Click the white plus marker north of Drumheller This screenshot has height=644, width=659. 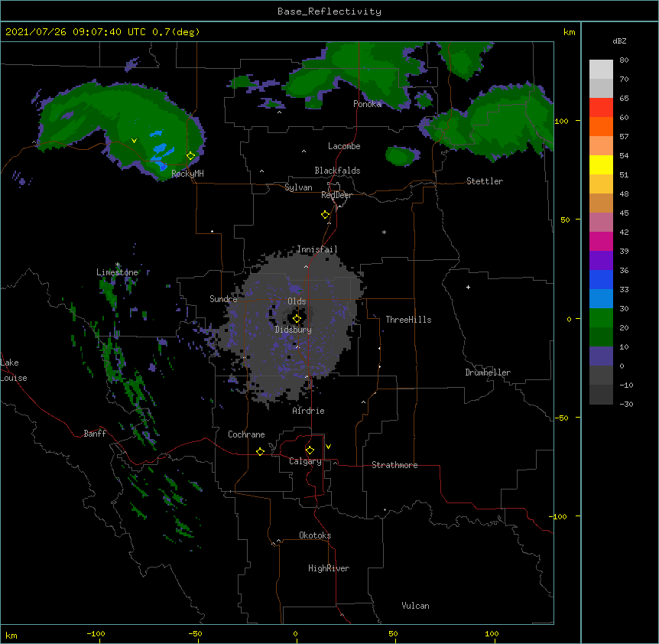pos(468,287)
